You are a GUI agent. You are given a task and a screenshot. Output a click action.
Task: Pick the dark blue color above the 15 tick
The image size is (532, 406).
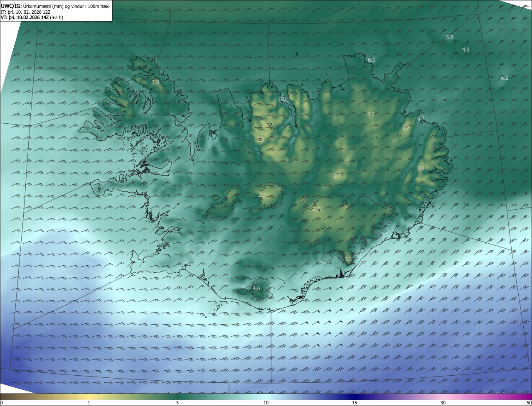[355, 396]
